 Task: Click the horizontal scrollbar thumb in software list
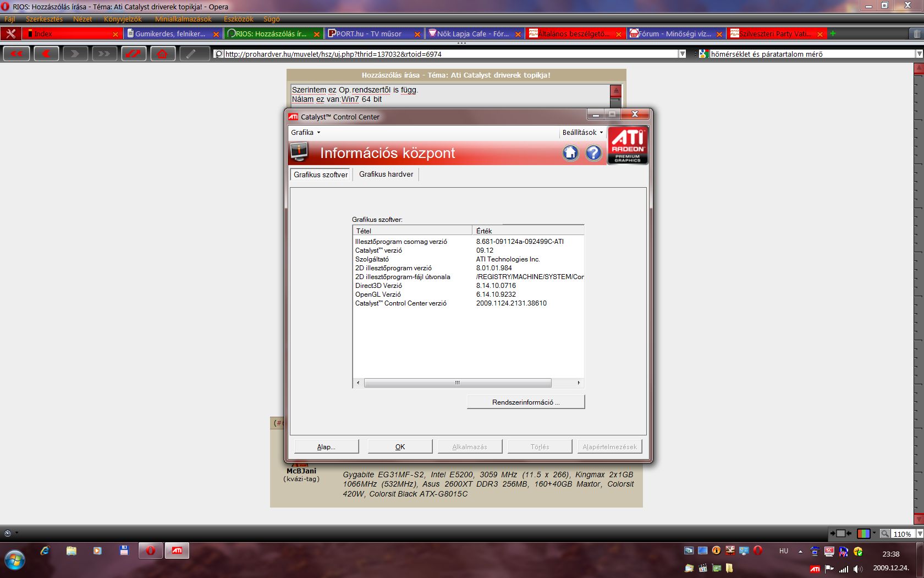coord(458,383)
